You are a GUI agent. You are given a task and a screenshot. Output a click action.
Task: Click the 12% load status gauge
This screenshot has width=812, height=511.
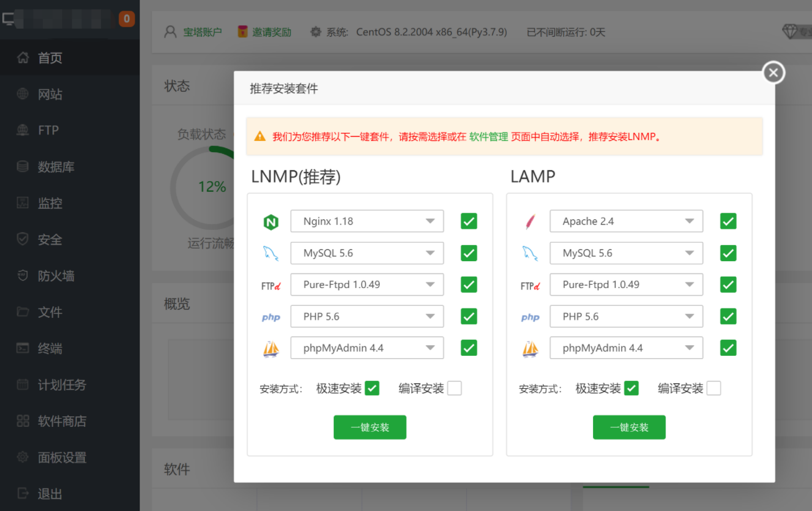coord(211,187)
